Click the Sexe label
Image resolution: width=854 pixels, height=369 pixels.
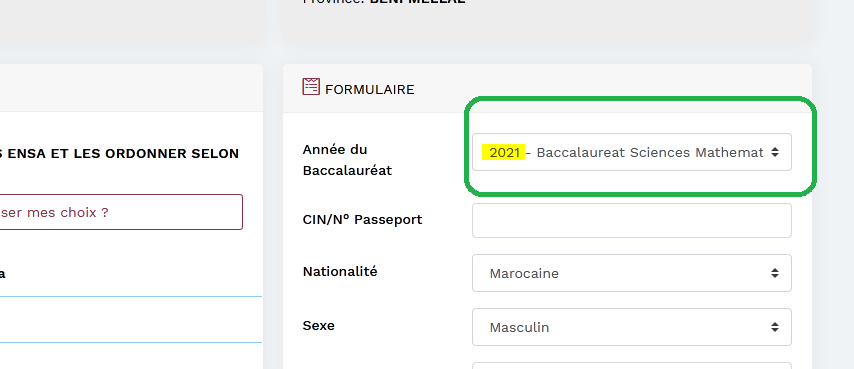319,326
